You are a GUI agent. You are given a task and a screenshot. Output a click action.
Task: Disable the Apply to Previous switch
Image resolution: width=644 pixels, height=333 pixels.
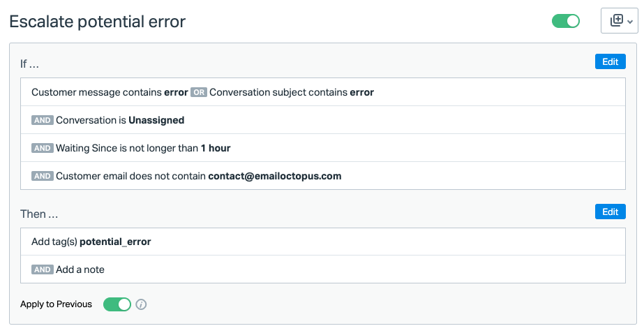(x=117, y=304)
